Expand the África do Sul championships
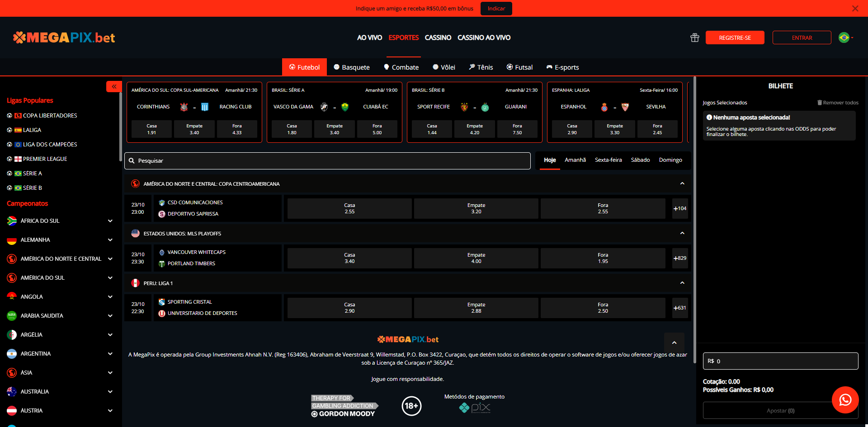868x427 pixels. coord(110,221)
